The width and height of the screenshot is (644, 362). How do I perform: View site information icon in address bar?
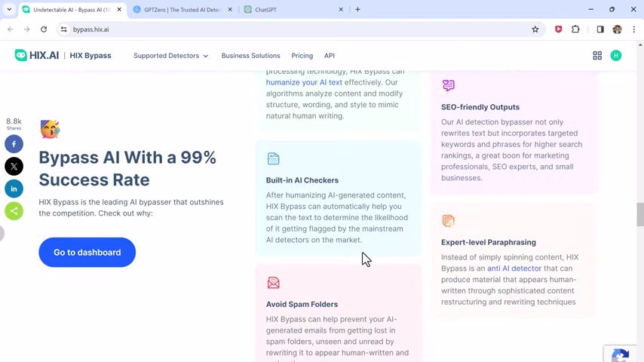tap(63, 29)
